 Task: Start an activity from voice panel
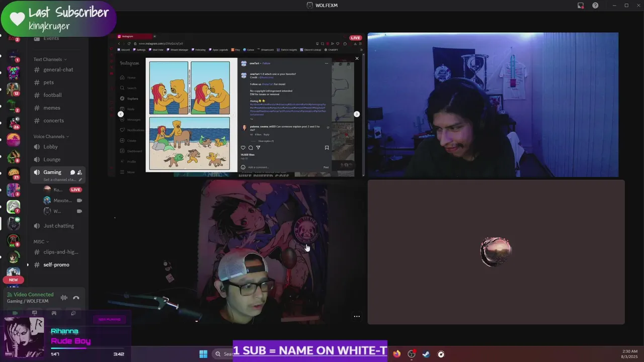[x=54, y=313]
